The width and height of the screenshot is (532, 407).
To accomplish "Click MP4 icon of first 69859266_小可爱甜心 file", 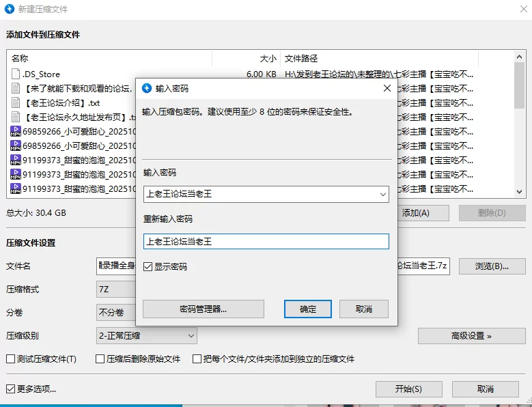I will click(x=16, y=131).
